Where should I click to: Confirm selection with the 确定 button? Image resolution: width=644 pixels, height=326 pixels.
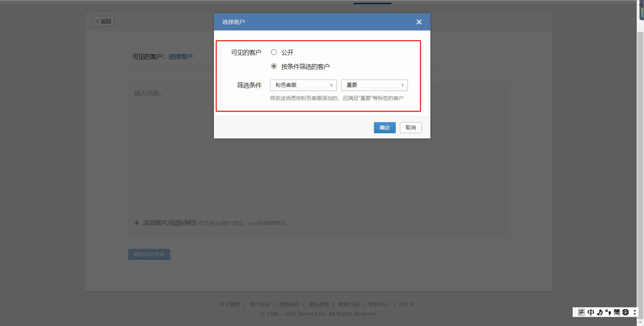pos(385,128)
